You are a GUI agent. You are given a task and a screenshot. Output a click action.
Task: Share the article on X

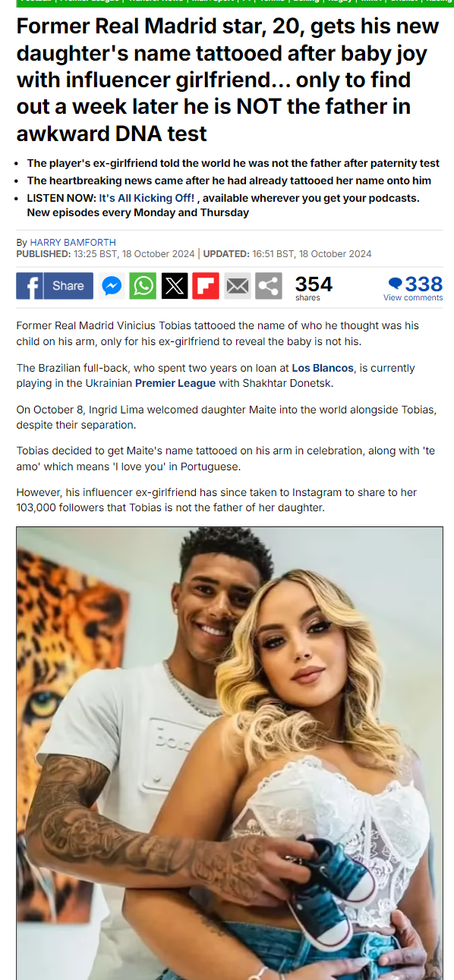coord(174,286)
